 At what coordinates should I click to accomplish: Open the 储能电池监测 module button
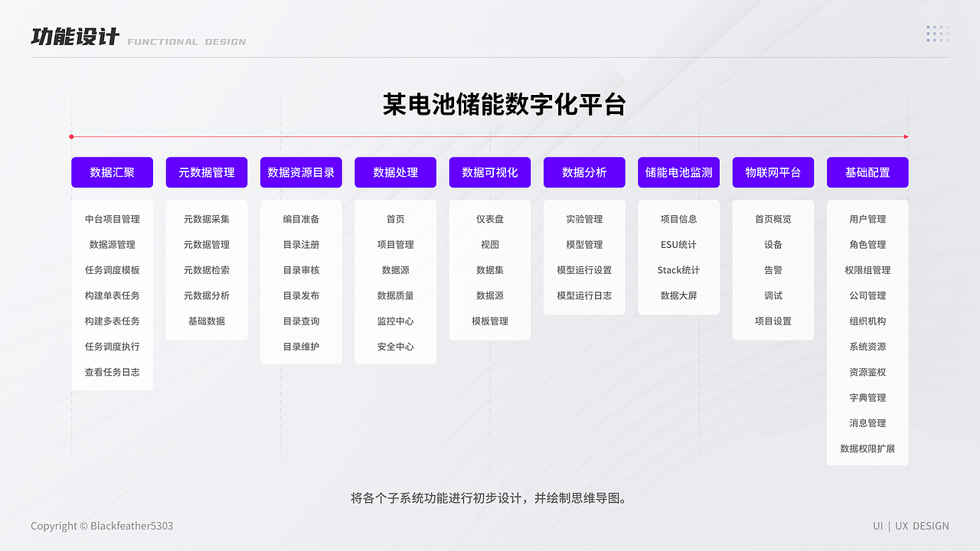(x=678, y=172)
